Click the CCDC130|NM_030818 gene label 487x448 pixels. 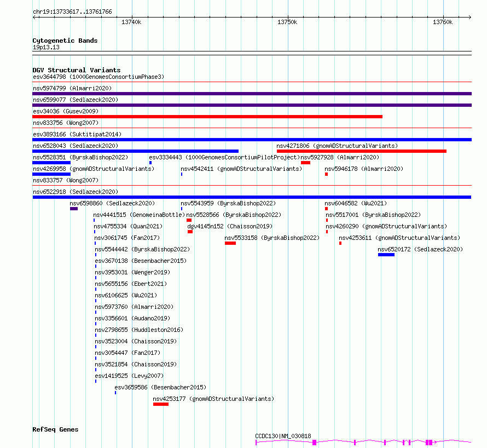(283, 436)
